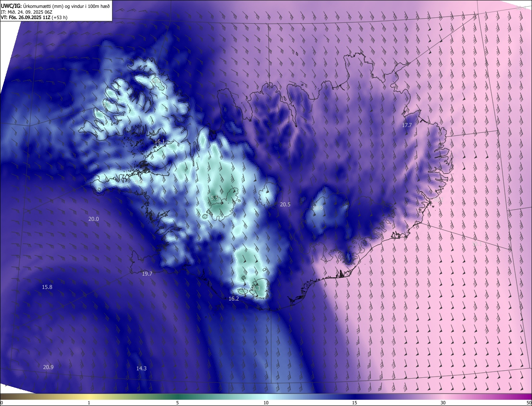Click the '15.8' value label on the map
Screen dimensions: 532x406
click(47, 287)
